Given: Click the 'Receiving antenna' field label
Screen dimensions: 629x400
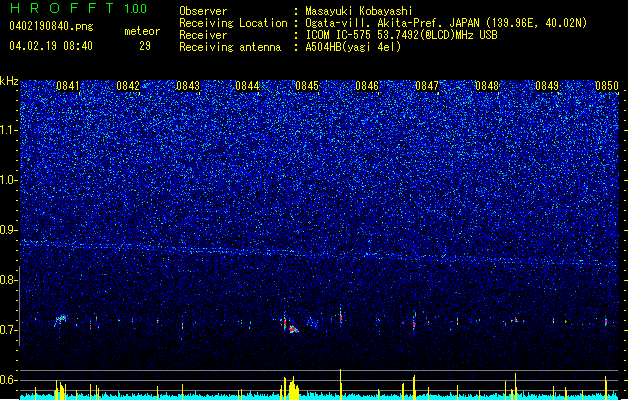Looking at the screenshot, I should 230,47.
